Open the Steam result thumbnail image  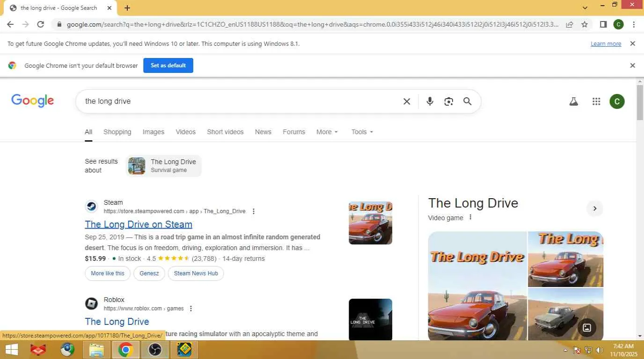click(370, 223)
